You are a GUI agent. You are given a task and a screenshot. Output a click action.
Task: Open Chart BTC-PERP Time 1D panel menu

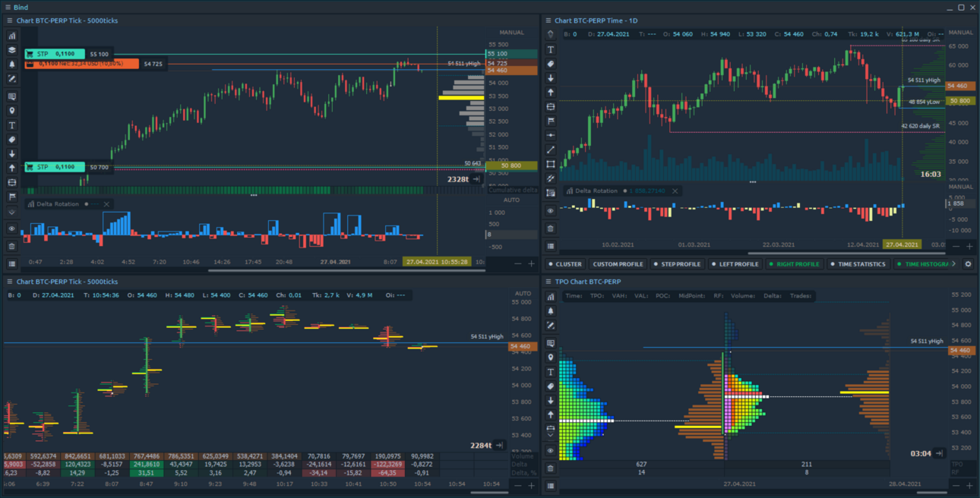click(x=547, y=20)
